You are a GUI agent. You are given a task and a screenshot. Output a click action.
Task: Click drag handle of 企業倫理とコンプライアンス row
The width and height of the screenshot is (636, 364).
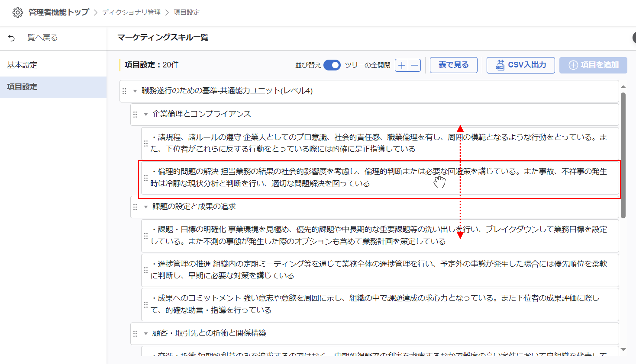coord(135,115)
